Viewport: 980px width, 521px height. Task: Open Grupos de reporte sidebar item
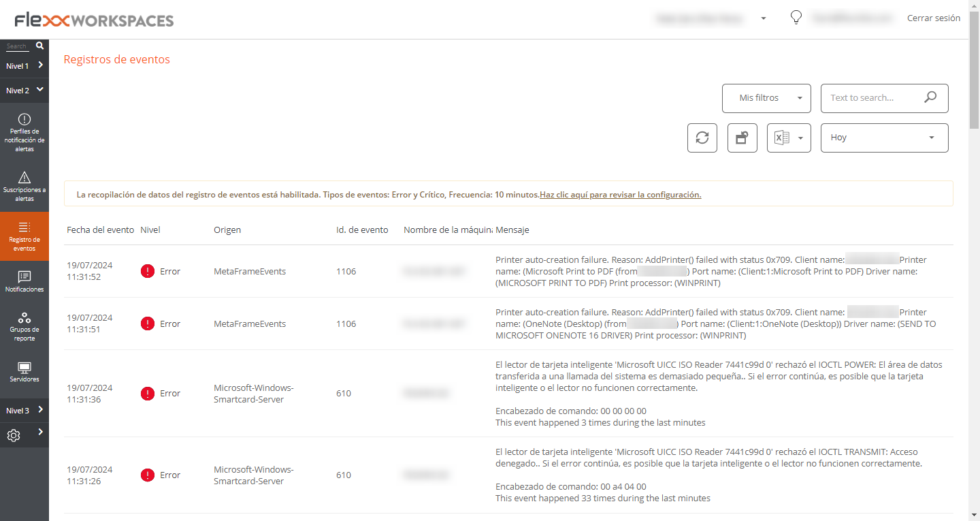[24, 327]
